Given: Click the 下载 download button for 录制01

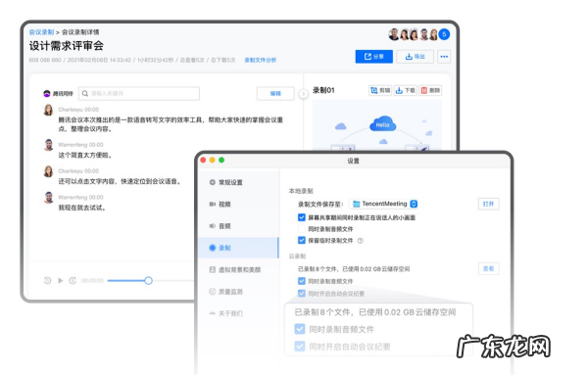Looking at the screenshot, I should coord(406,90).
